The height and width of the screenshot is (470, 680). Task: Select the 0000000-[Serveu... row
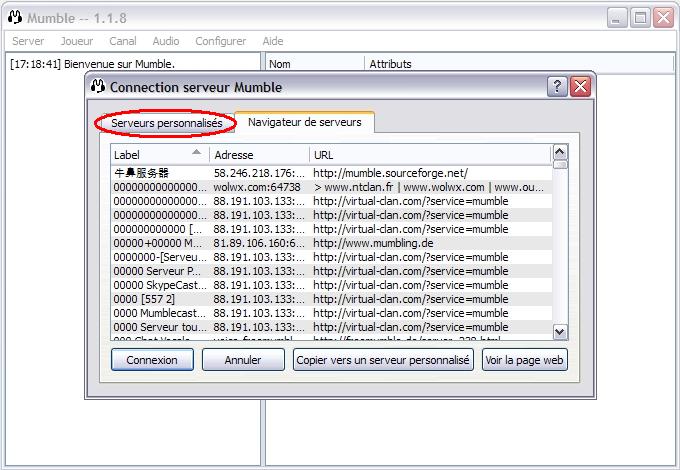(331, 257)
